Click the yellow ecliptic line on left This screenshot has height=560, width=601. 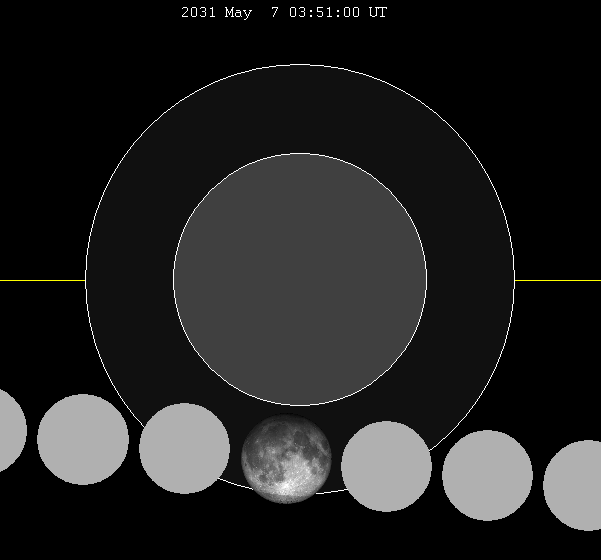42,280
